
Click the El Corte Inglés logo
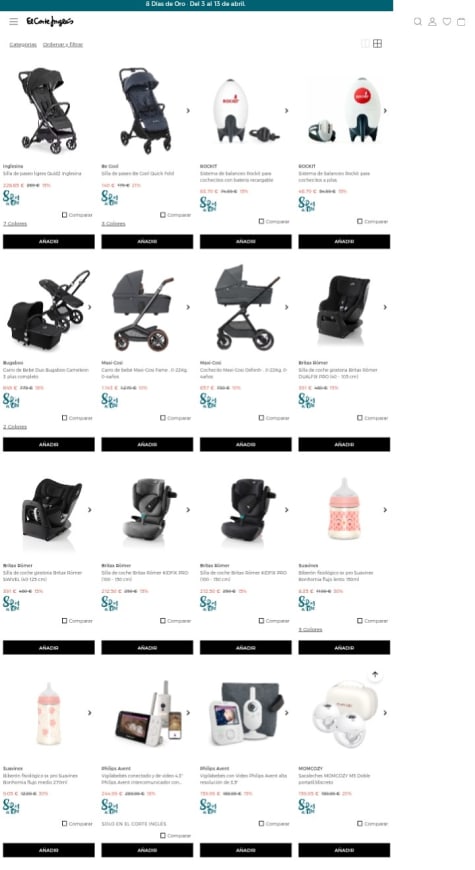point(50,22)
